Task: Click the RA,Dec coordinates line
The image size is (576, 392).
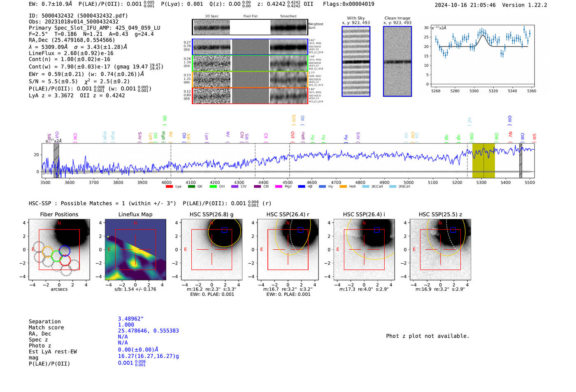Action: click(72, 40)
